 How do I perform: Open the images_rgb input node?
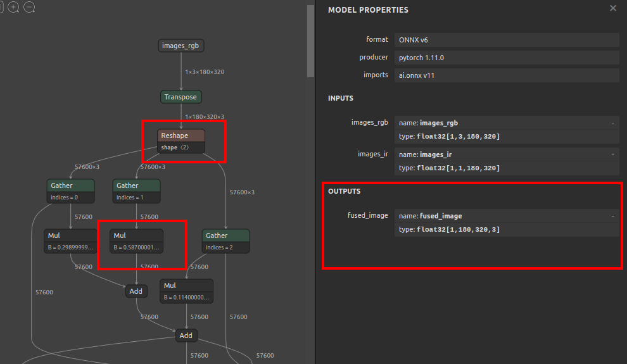(x=180, y=46)
